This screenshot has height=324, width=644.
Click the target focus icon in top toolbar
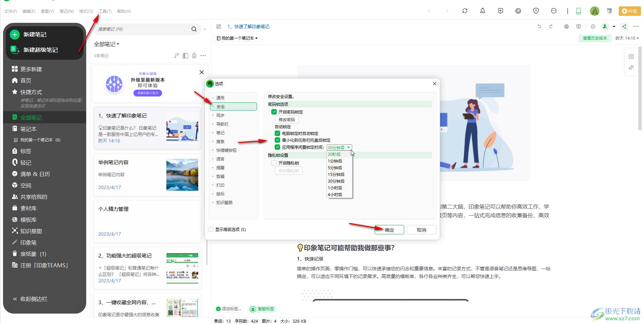point(518,11)
